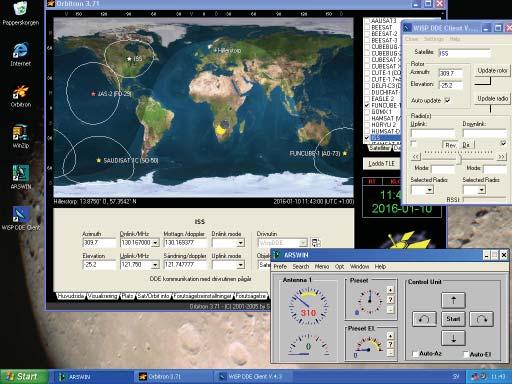Click WiSP frequency step-left << button
512x384 pixels.
coord(416,157)
